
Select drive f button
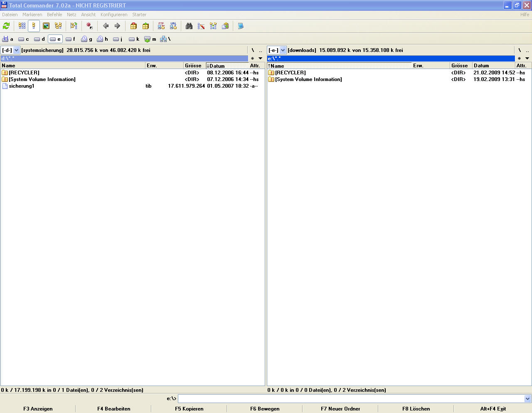pyautogui.click(x=71, y=39)
